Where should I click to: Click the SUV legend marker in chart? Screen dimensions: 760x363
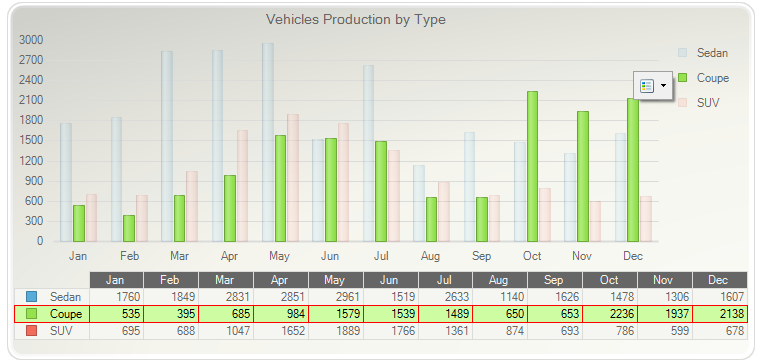tap(682, 103)
